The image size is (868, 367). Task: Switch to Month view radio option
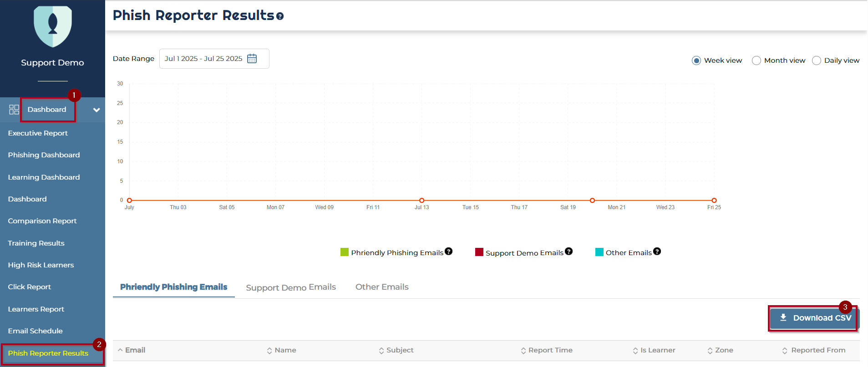tap(756, 60)
